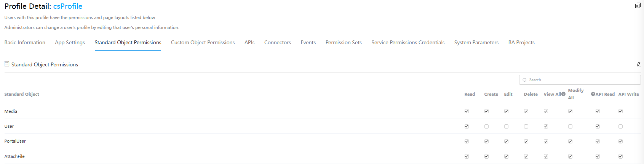Enable API Write checkbox for User

(x=620, y=126)
